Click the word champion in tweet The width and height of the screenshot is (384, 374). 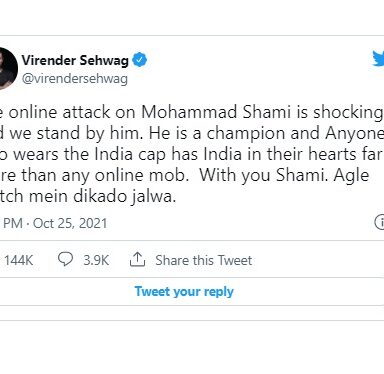coord(246,133)
